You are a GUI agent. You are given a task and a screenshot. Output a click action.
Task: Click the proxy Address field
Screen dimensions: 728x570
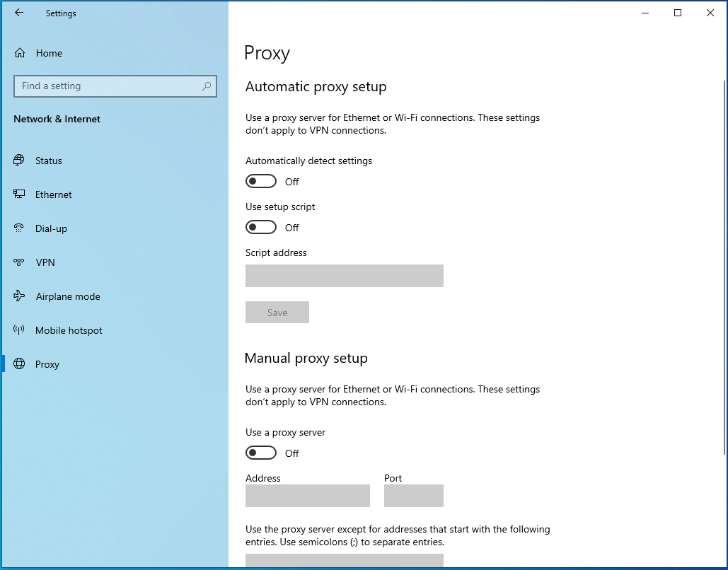click(308, 496)
